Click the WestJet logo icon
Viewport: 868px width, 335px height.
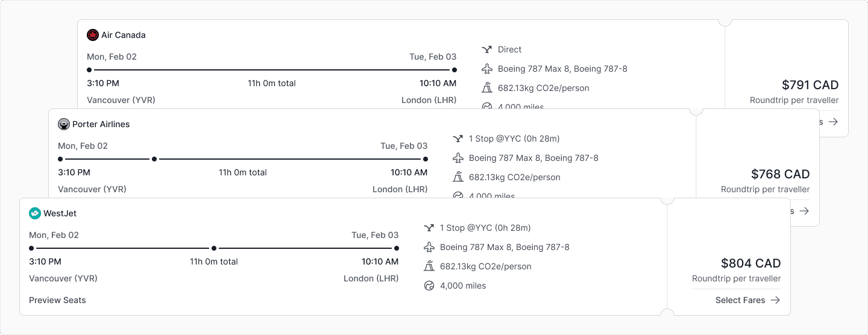point(34,213)
